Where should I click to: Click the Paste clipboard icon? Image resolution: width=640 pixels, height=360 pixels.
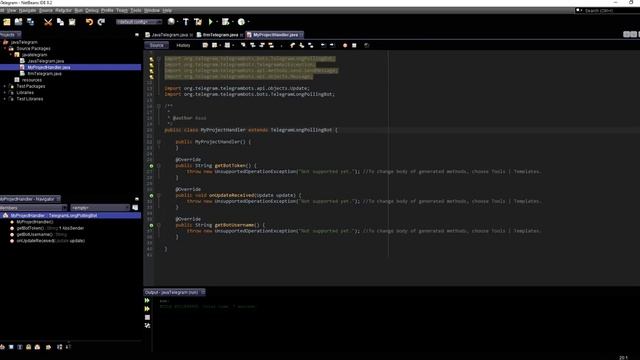click(x=72, y=22)
